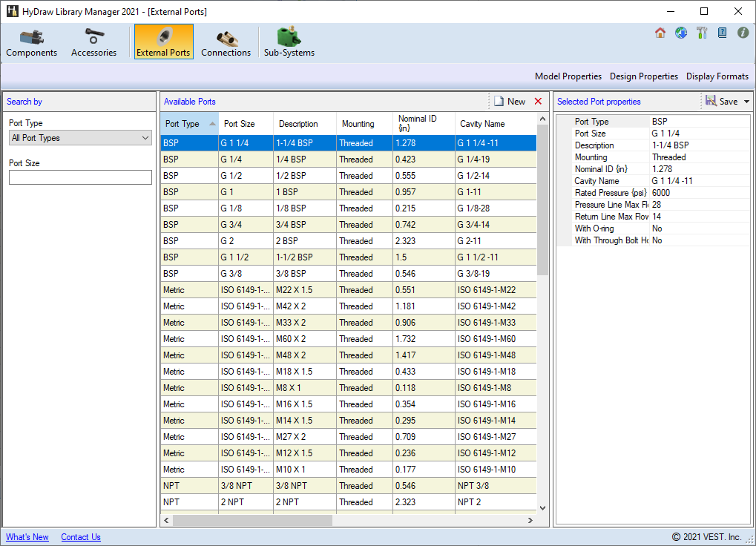The image size is (756, 546).
Task: Click the Save button label
Action: point(728,102)
